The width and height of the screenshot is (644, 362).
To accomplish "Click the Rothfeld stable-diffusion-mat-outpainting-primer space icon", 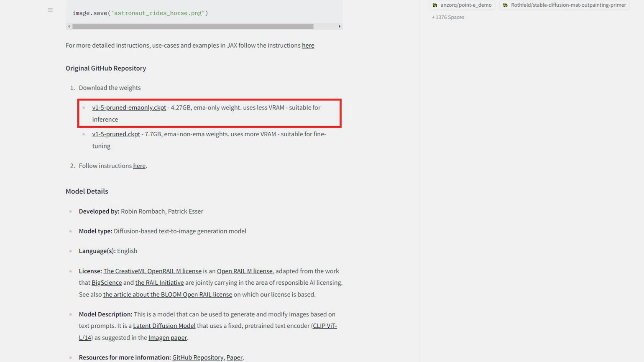I will coord(505,5).
